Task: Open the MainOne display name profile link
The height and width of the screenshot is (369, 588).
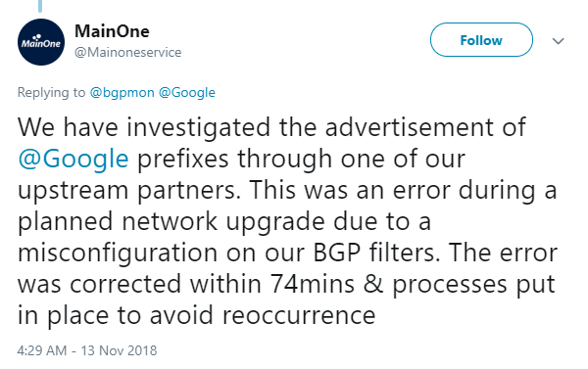Action: point(112,30)
